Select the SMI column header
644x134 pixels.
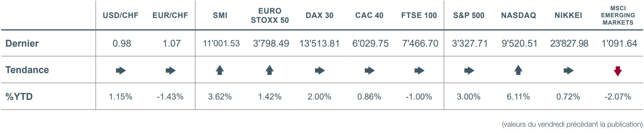pos(220,15)
